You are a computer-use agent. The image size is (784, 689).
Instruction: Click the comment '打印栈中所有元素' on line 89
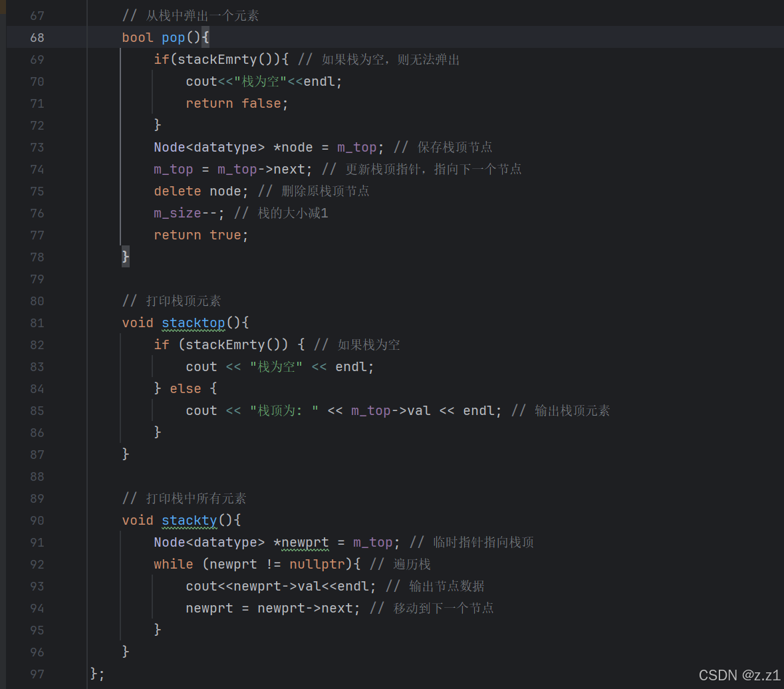pos(196,499)
